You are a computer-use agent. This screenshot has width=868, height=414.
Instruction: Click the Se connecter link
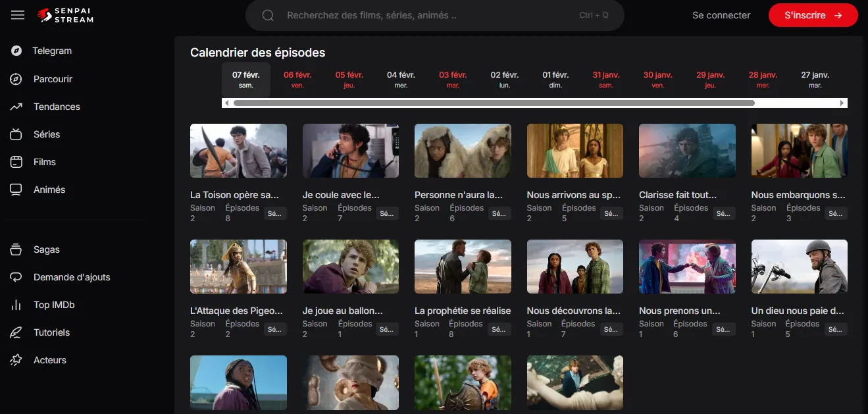pyautogui.click(x=721, y=15)
